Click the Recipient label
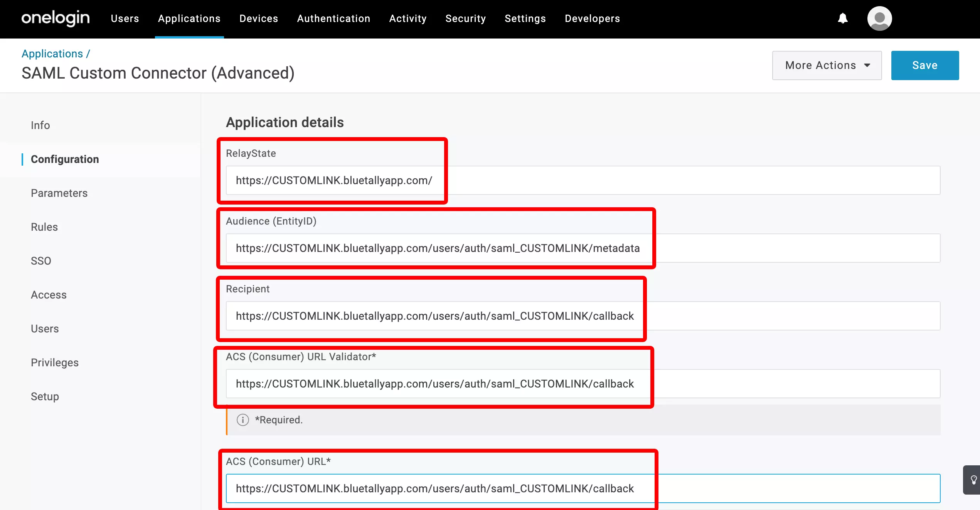 tap(248, 289)
